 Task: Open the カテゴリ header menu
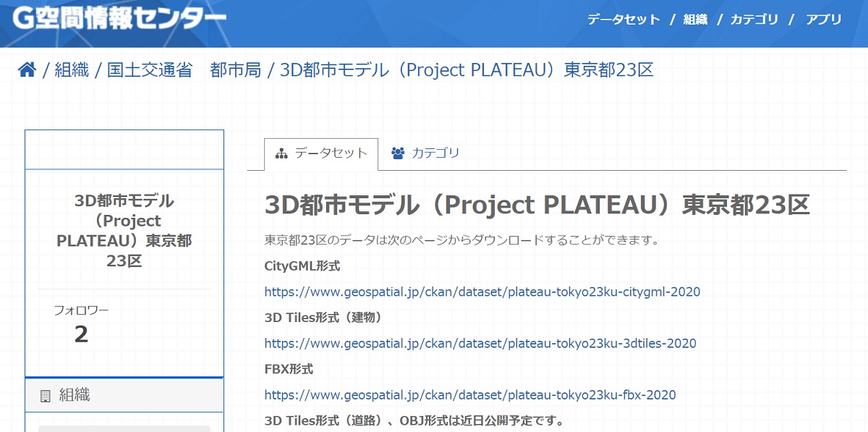click(x=754, y=20)
